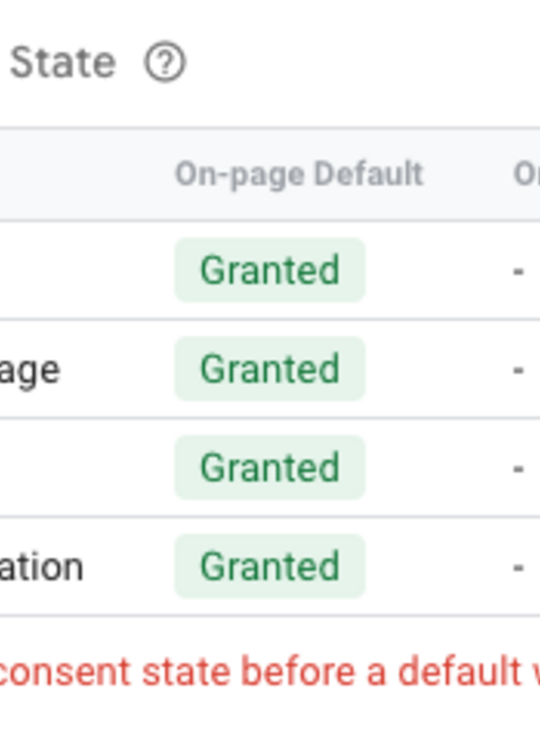Click the partially visible rightmost column header

click(527, 174)
